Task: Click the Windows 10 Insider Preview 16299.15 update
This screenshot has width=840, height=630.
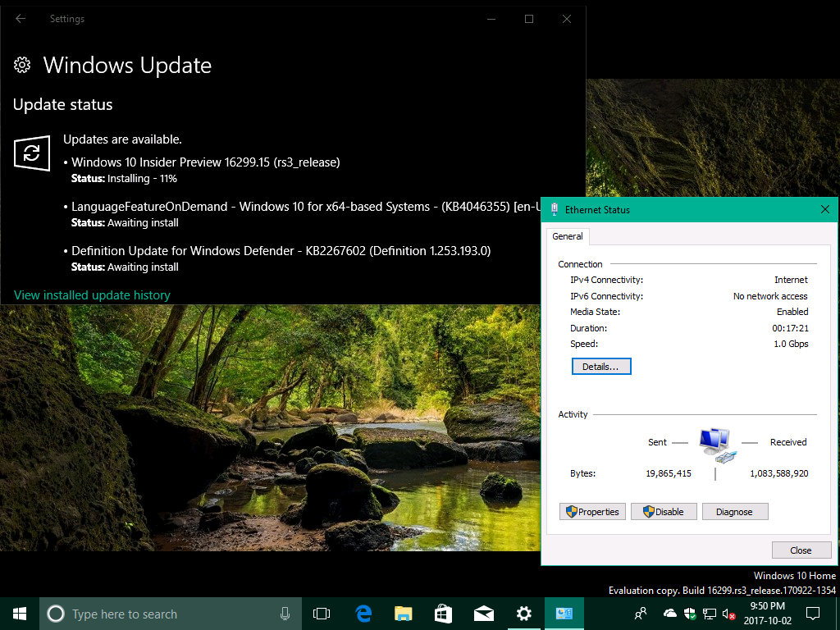Action: pyautogui.click(x=206, y=162)
